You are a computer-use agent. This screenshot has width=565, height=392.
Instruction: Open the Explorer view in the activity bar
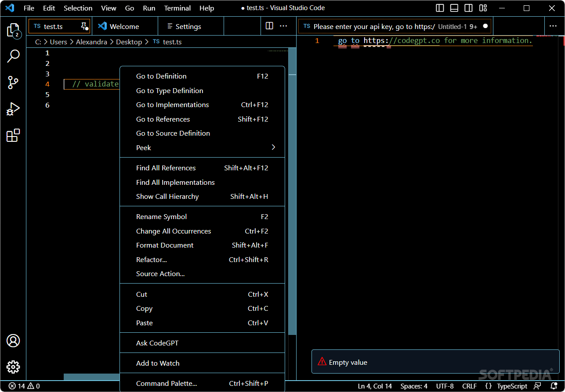13,30
